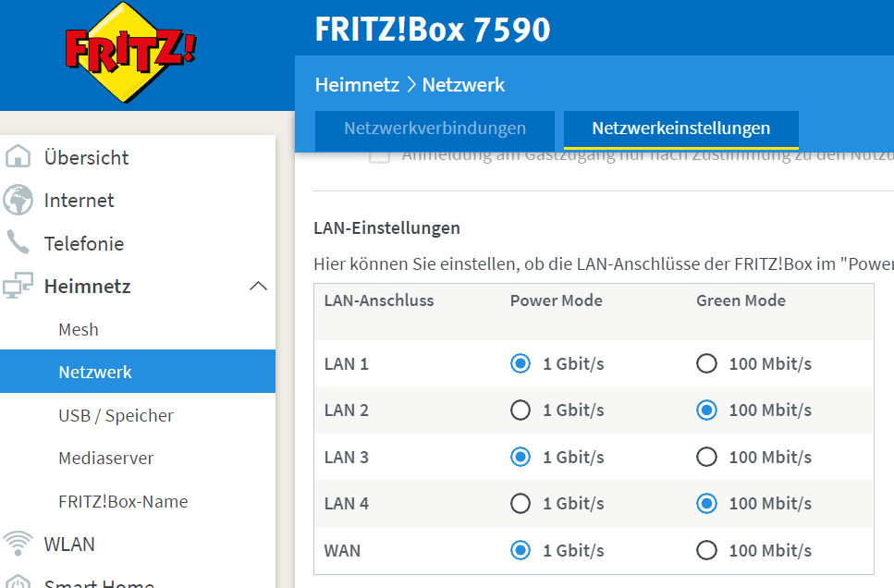The height and width of the screenshot is (588, 894).
Task: Click the Netzwerk breadcrumb link
Action: (463, 85)
